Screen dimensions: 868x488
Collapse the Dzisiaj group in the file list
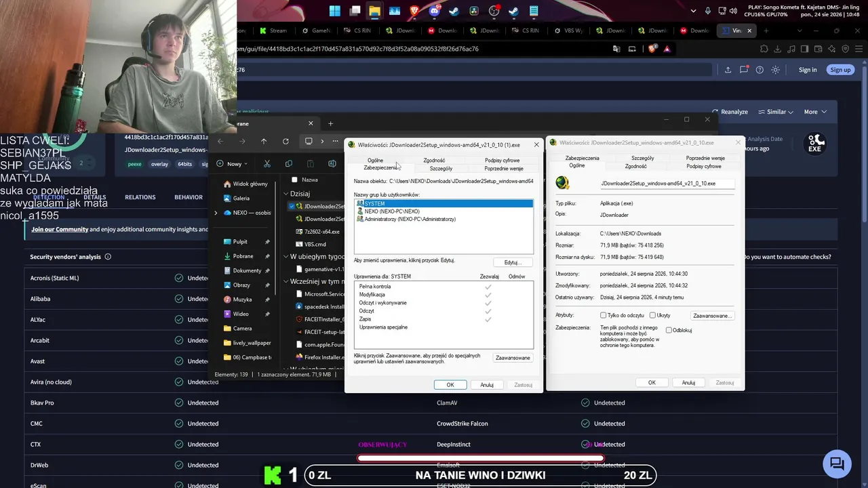(286, 194)
